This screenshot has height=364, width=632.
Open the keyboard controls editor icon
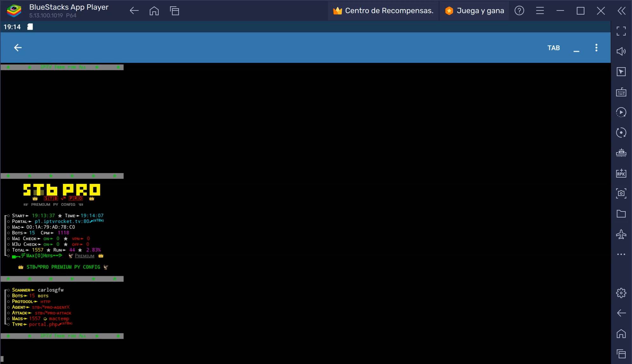621,92
